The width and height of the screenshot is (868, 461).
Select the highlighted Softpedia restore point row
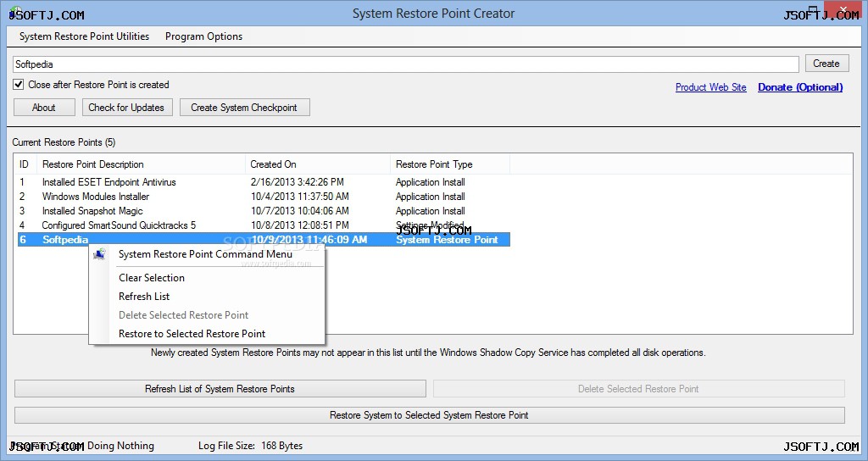point(264,240)
